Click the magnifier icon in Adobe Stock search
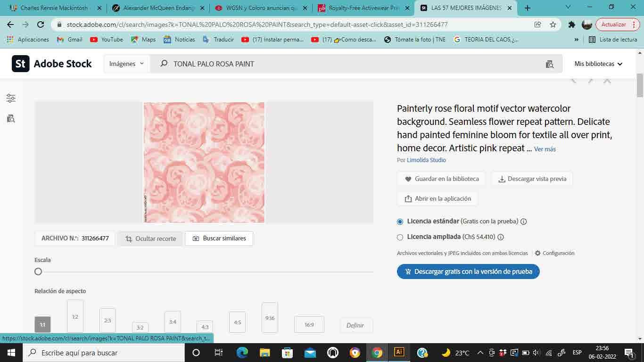This screenshot has width=644, height=362. tap(164, 64)
